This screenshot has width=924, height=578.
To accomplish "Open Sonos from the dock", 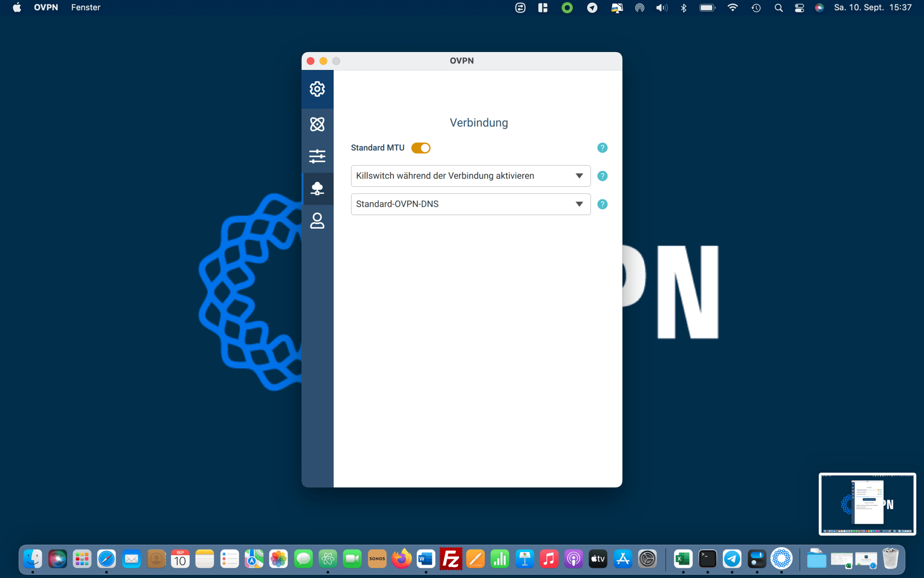I will [377, 559].
